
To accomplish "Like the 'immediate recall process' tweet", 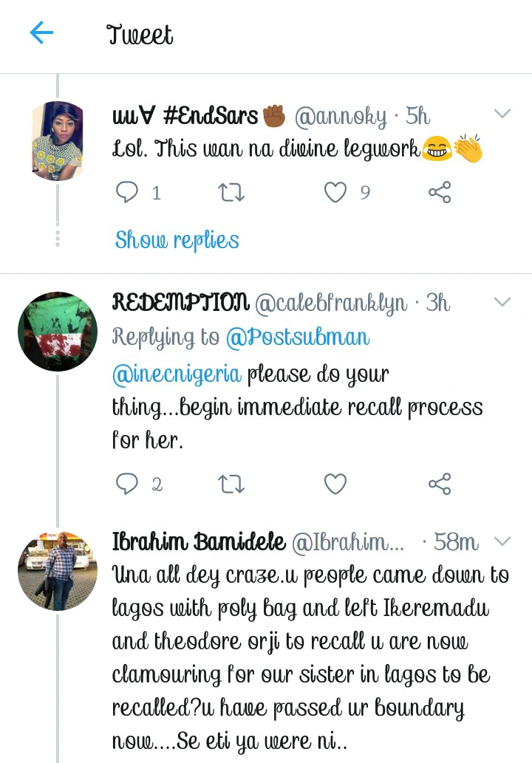I will 335,484.
